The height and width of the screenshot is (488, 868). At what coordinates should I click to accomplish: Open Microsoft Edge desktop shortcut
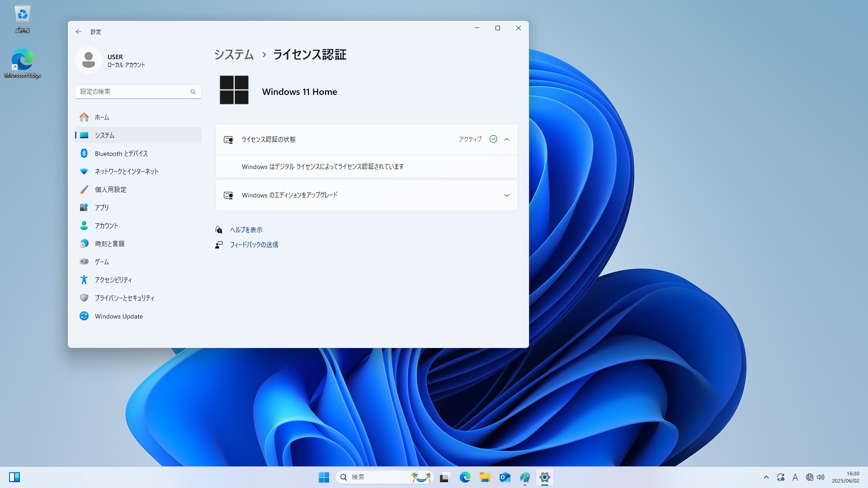(x=23, y=63)
